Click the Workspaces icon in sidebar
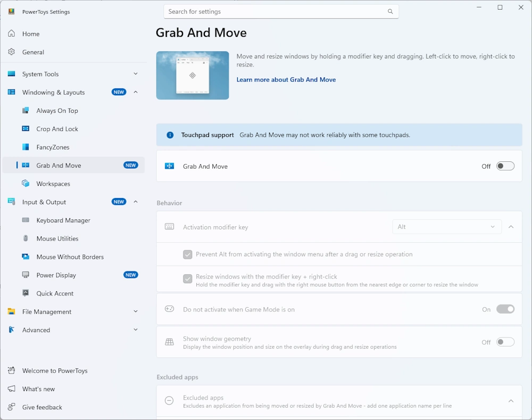This screenshot has height=420, width=532. (x=26, y=184)
